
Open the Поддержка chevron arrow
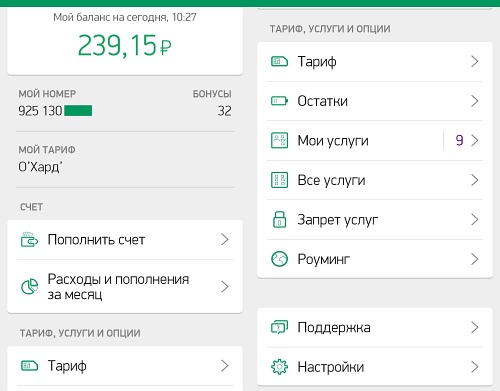point(475,327)
